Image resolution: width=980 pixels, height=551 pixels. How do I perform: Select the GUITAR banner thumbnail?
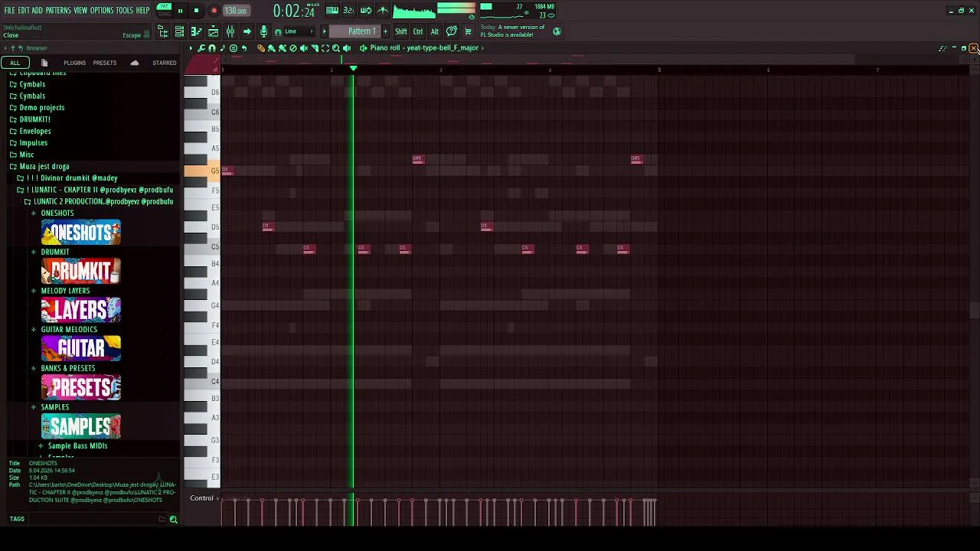click(81, 348)
